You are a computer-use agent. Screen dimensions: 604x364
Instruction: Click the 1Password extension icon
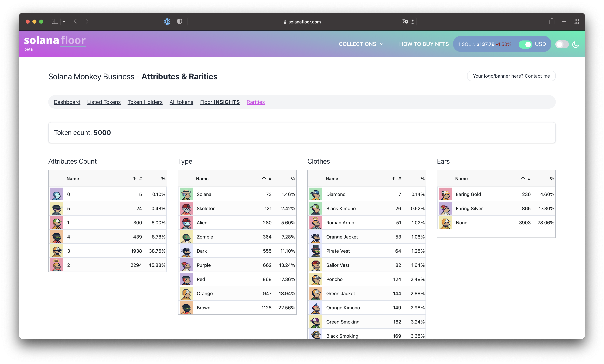[167, 22]
